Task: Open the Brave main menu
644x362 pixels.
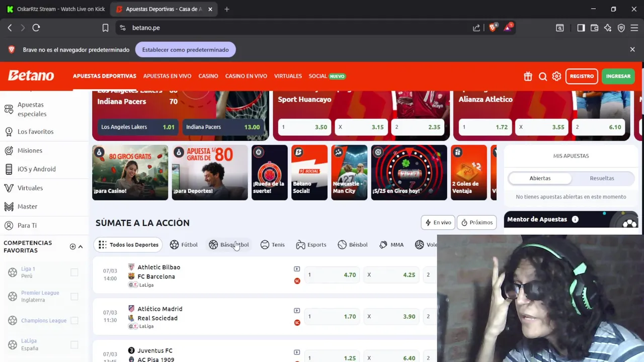Action: [x=634, y=28]
